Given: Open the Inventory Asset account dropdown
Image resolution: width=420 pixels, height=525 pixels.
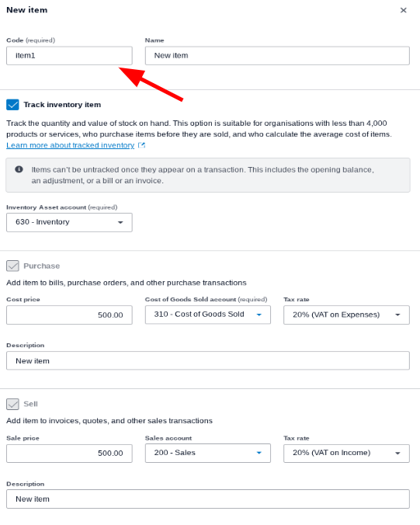Looking at the screenshot, I should (69, 222).
